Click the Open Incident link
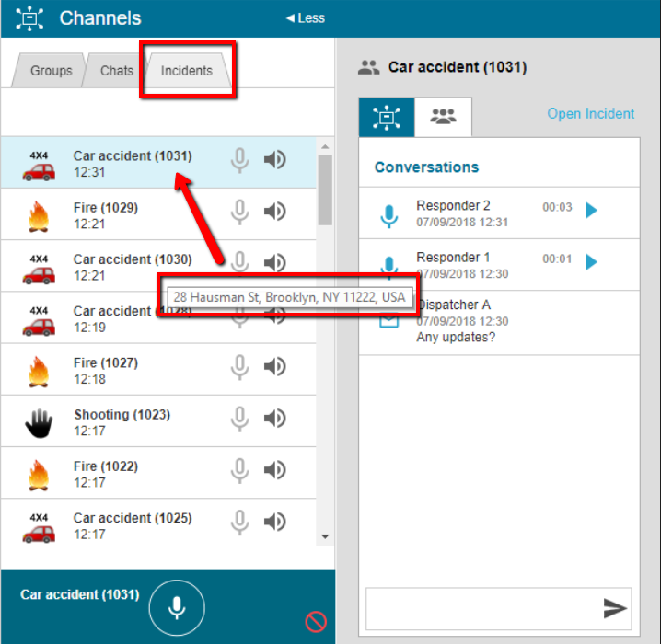661x644 pixels. pos(590,114)
